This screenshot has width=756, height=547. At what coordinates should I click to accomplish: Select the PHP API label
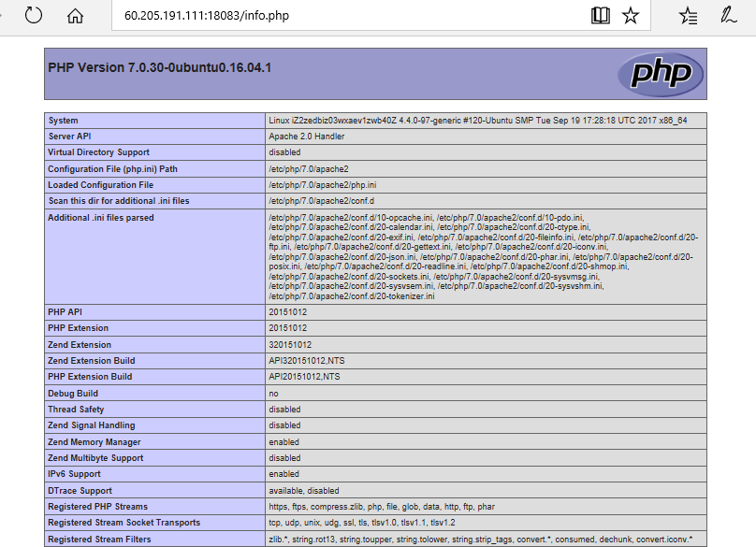[x=65, y=312]
